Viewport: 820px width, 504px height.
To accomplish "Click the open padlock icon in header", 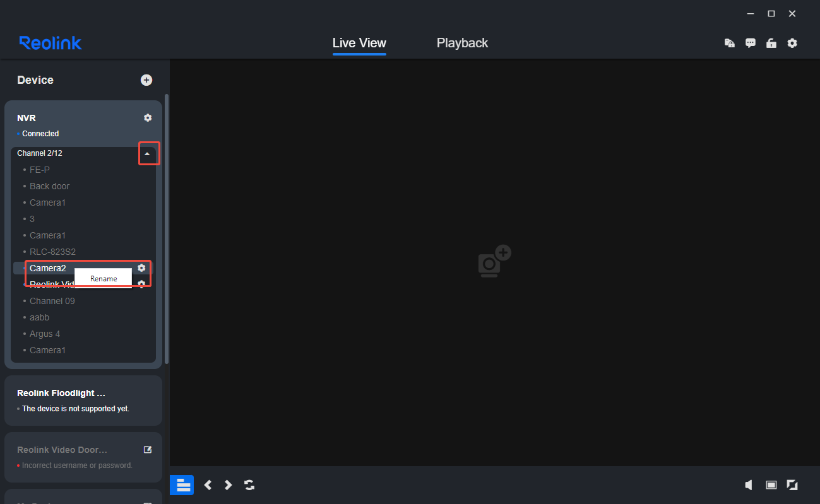I will [771, 43].
